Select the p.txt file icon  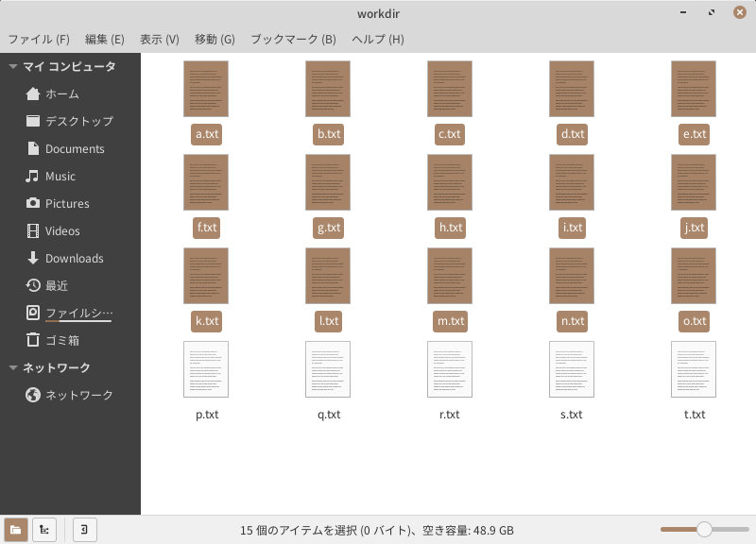[x=206, y=369]
